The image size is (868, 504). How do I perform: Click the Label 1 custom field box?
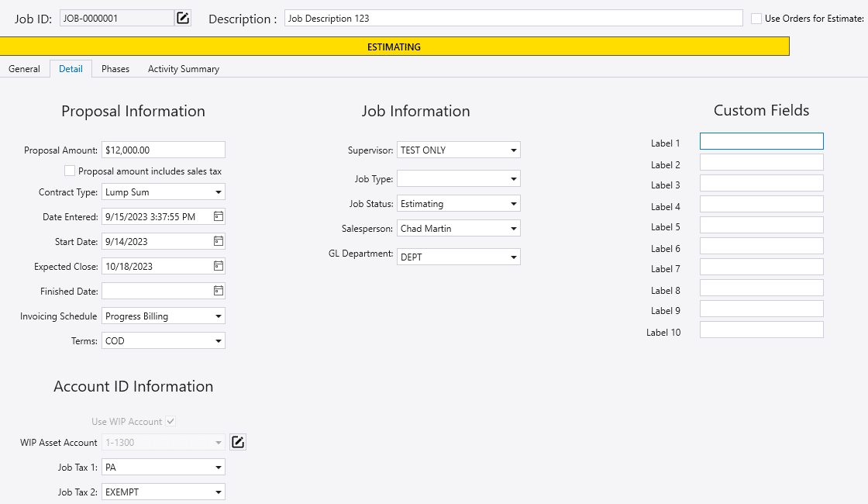coord(761,141)
